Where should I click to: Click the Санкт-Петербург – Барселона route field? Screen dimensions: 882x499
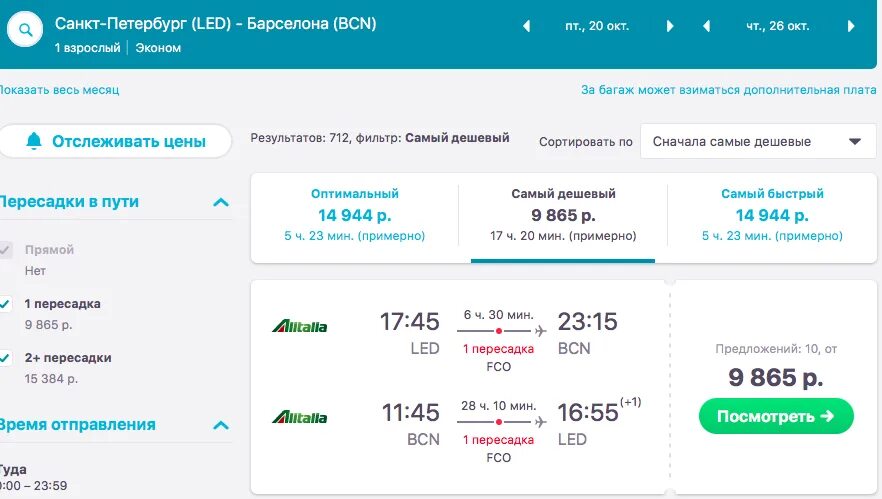pos(215,23)
